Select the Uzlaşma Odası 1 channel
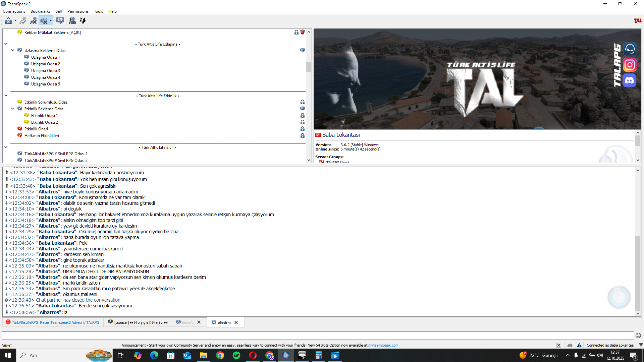The width and height of the screenshot is (644, 362). click(x=45, y=57)
